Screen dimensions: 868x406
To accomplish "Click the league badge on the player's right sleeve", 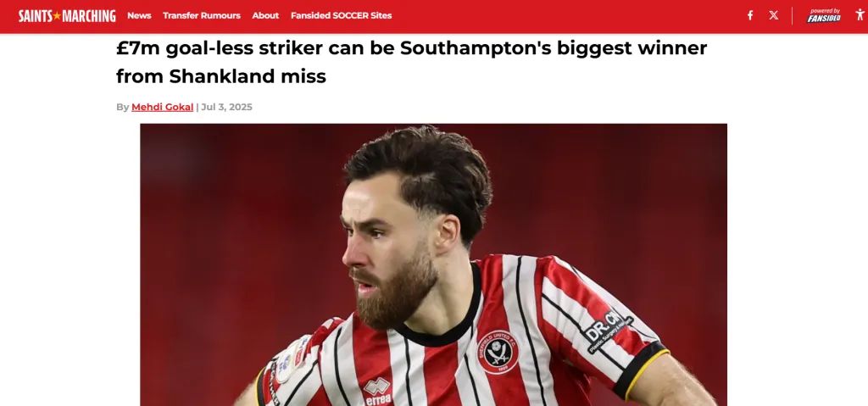I will [292, 360].
